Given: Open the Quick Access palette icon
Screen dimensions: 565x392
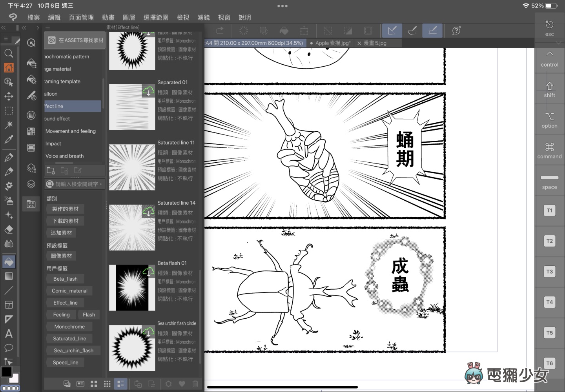Looking at the screenshot, I should coord(31,42).
